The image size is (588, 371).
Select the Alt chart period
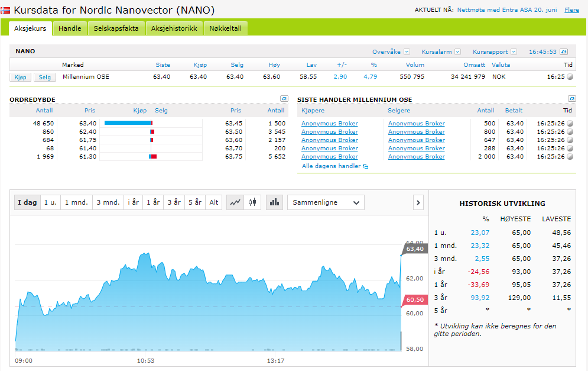(214, 202)
